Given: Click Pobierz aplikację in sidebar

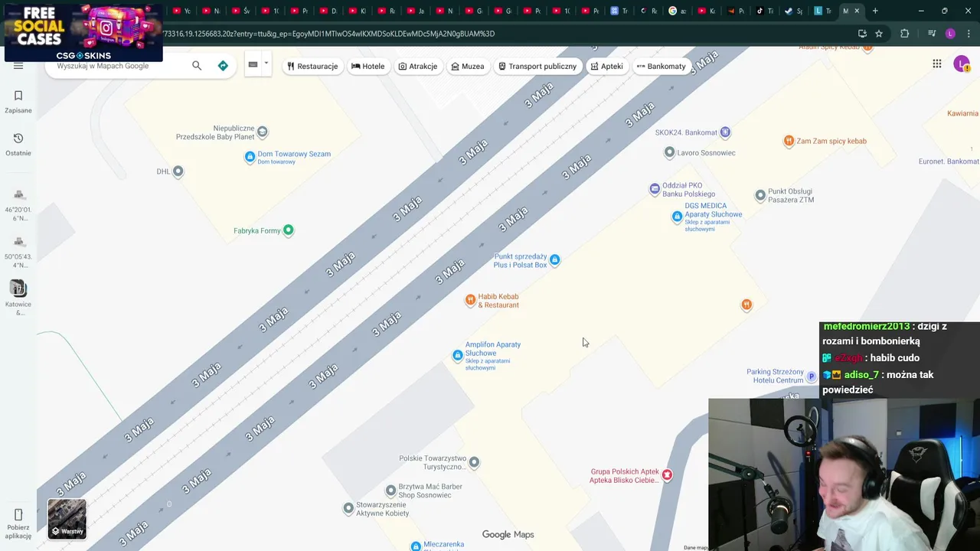Looking at the screenshot, I should (18, 523).
